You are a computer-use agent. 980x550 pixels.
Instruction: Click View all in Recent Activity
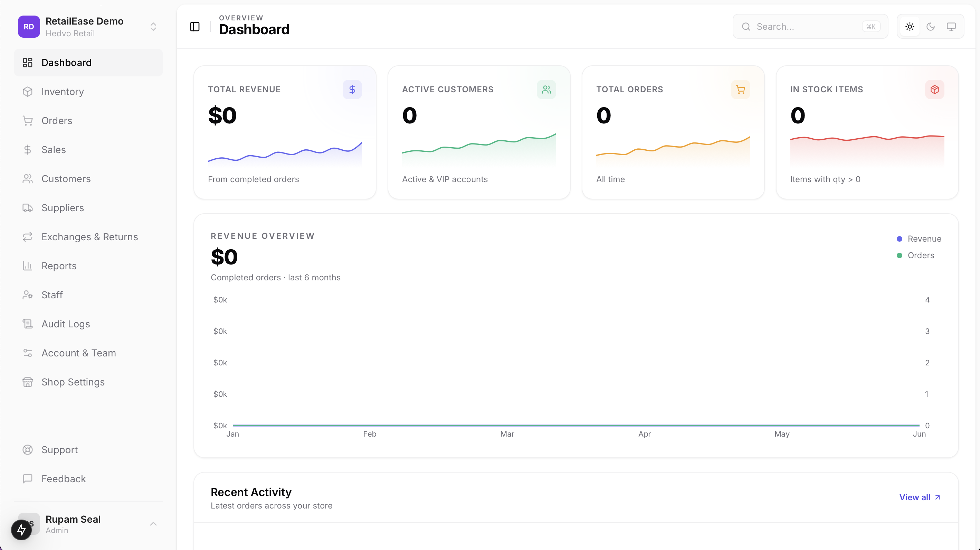click(920, 497)
